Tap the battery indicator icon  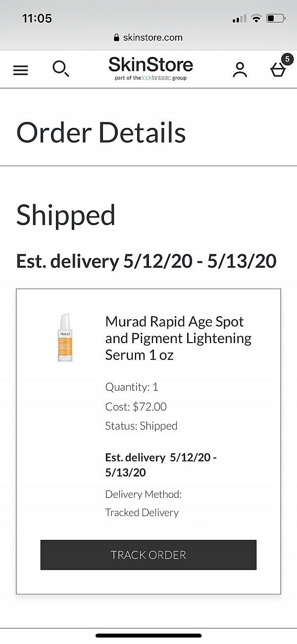click(x=275, y=19)
